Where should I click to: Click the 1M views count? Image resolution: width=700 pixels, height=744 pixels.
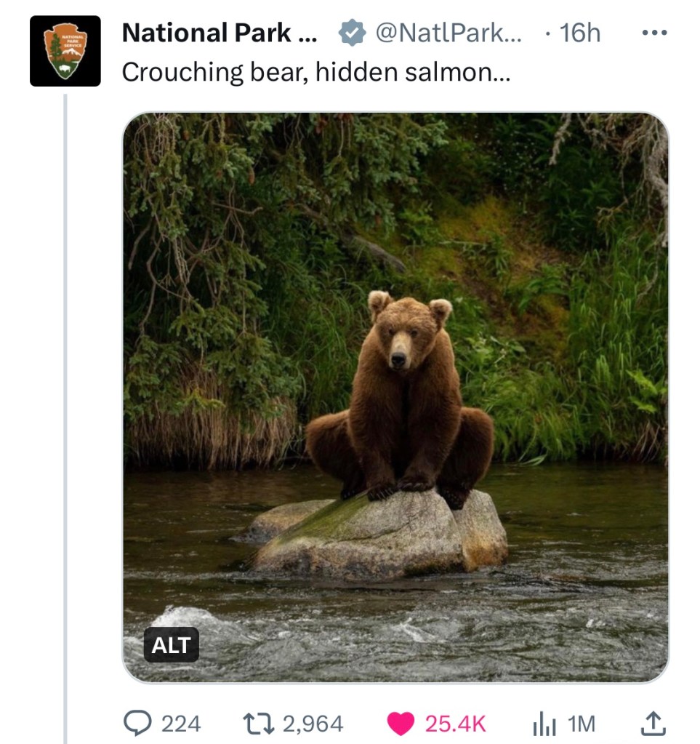pyautogui.click(x=582, y=724)
